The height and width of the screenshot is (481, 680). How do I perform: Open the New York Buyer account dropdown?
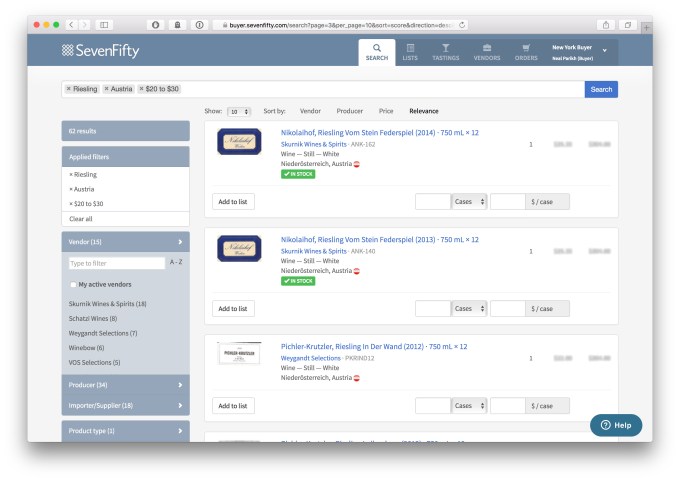pyautogui.click(x=579, y=52)
